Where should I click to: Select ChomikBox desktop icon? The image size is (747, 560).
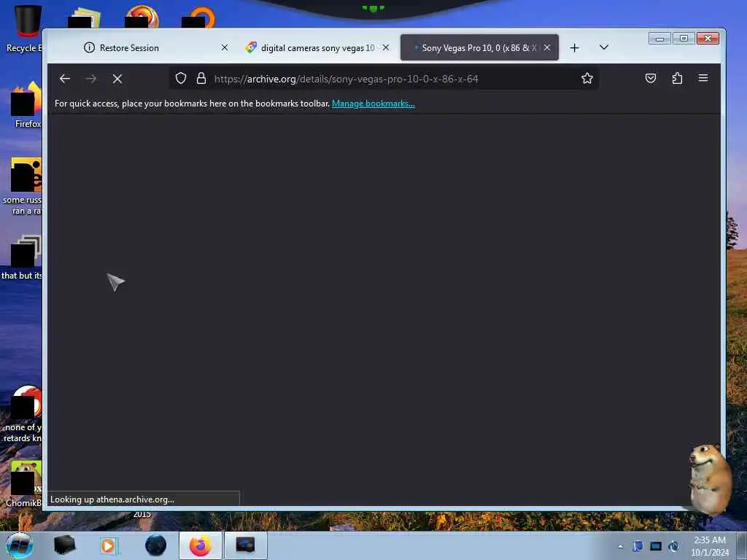point(23,483)
